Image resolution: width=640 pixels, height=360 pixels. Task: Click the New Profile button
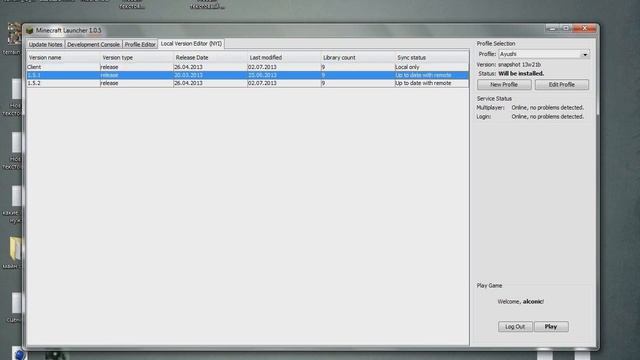tap(504, 84)
